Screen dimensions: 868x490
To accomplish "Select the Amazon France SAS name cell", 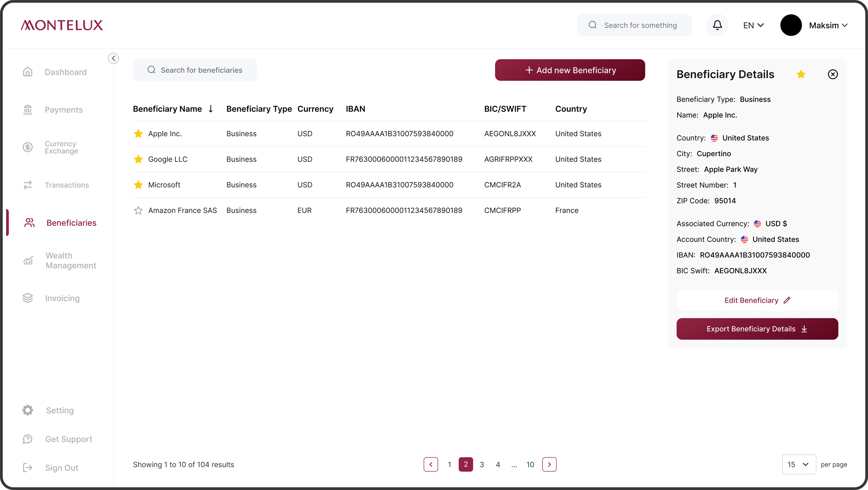I will (183, 211).
